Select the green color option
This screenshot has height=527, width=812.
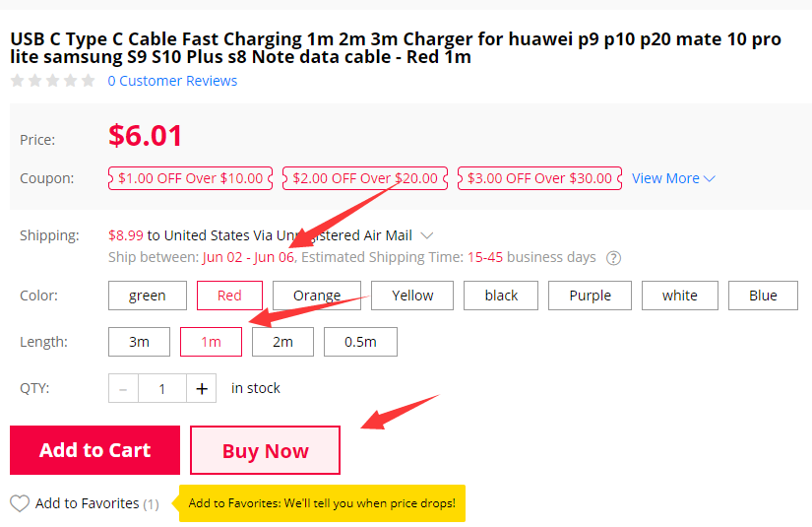tap(147, 296)
